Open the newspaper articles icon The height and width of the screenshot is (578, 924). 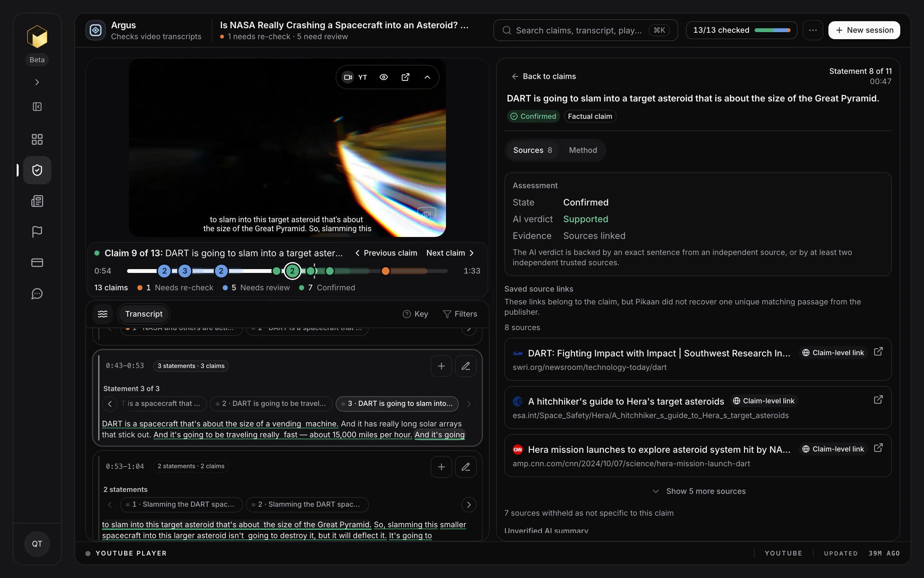pyautogui.click(x=37, y=201)
